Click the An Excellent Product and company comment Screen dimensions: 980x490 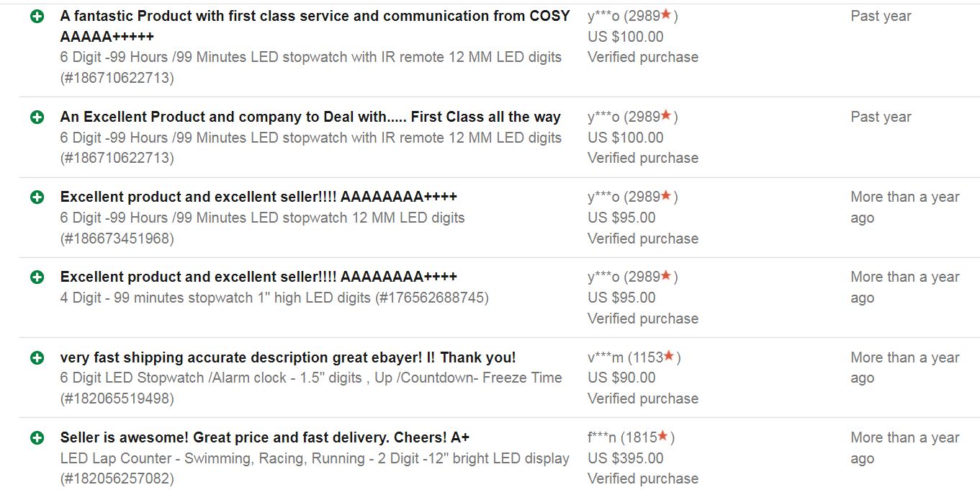click(x=310, y=117)
